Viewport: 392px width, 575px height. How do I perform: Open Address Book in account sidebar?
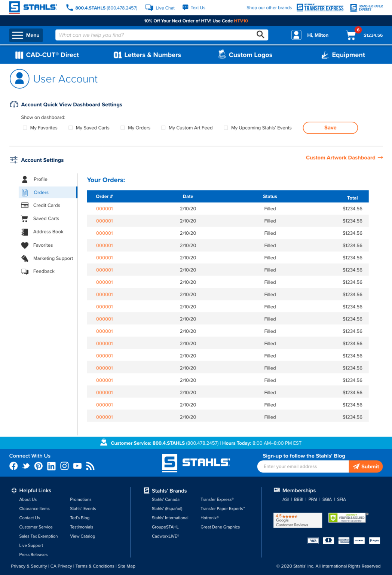[x=48, y=232]
